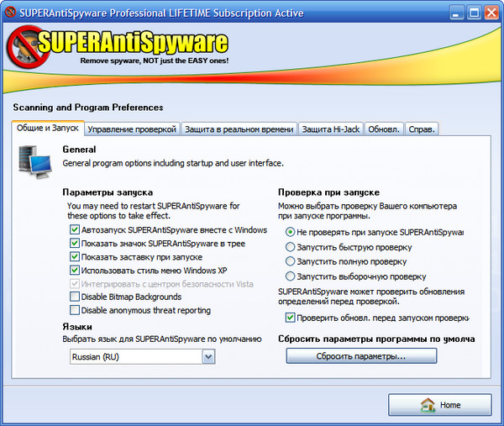The width and height of the screenshot is (504, 426).
Task: Toggle Использовать стиль меню Windows XP
Action: [75, 271]
